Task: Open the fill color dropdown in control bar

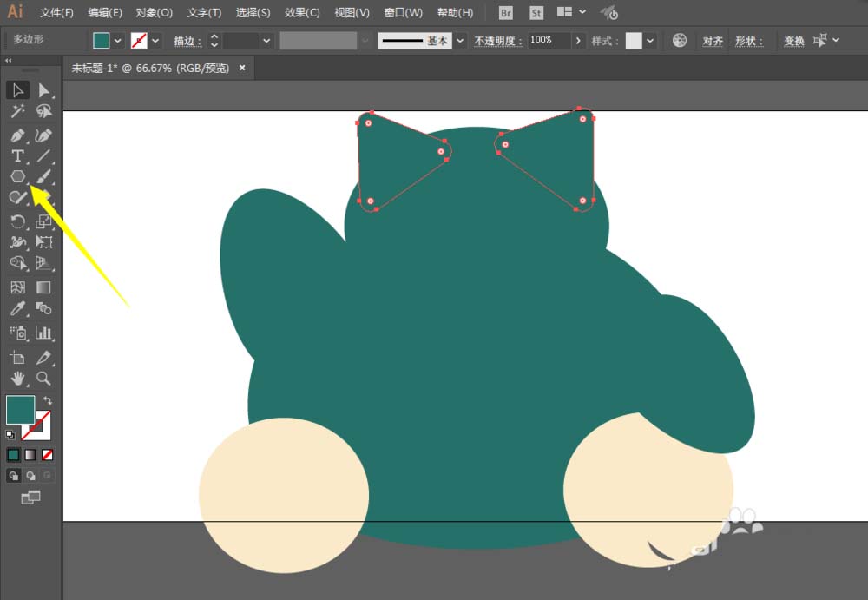Action: [117, 41]
